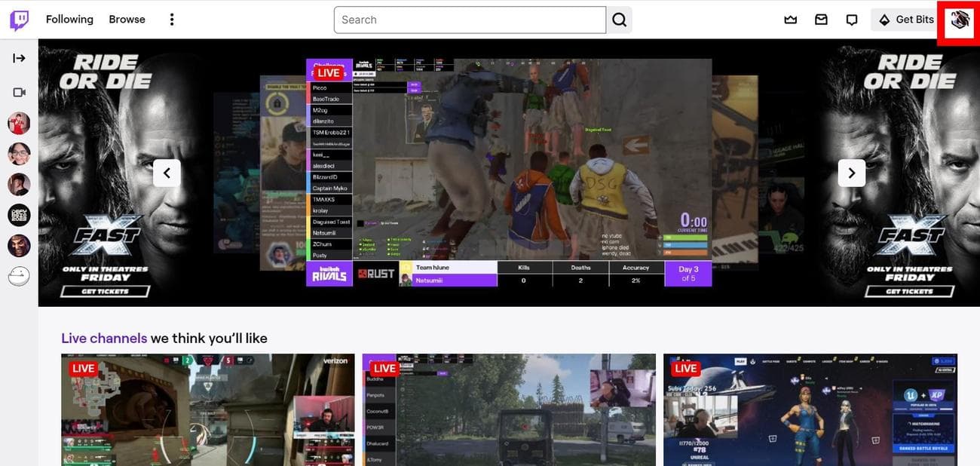Image resolution: width=980 pixels, height=466 pixels.
Task: Click the followed channels camera icon
Action: pos(19,92)
